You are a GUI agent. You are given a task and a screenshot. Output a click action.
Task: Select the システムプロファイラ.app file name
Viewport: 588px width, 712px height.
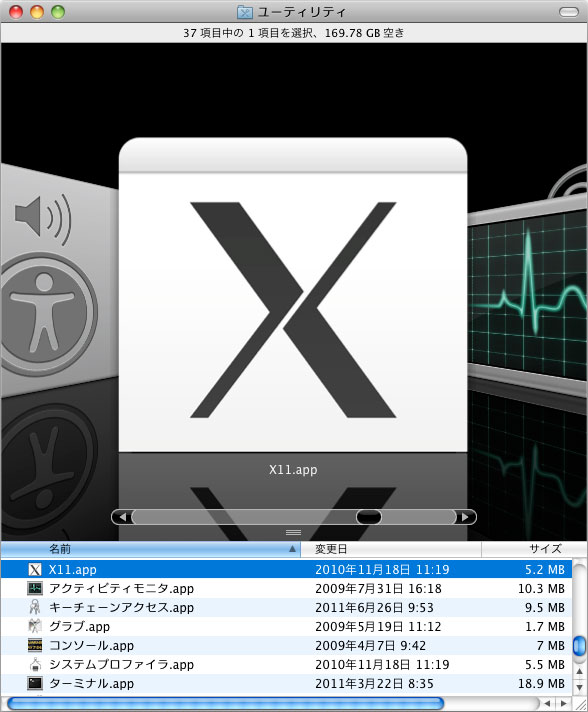[x=121, y=664]
